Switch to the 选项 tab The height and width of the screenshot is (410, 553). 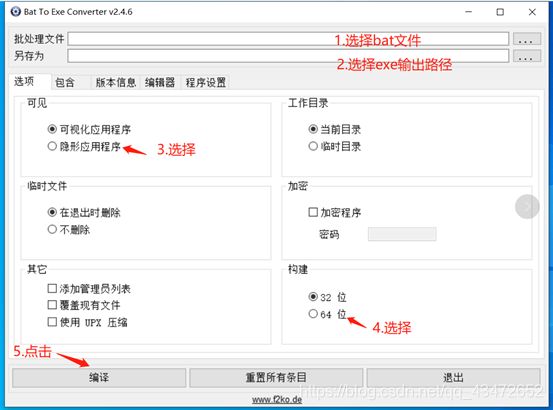coord(29,82)
